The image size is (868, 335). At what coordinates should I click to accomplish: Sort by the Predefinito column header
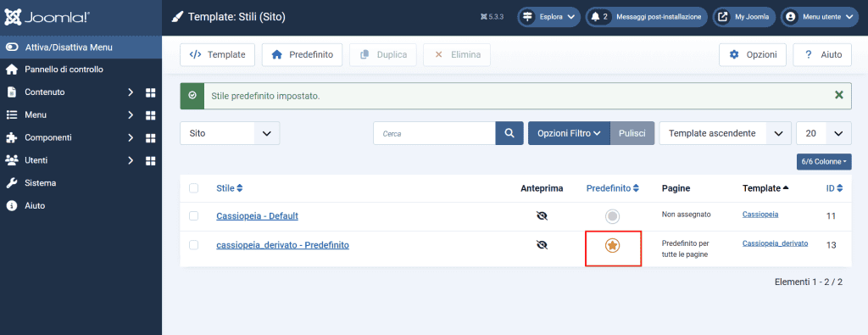point(612,188)
